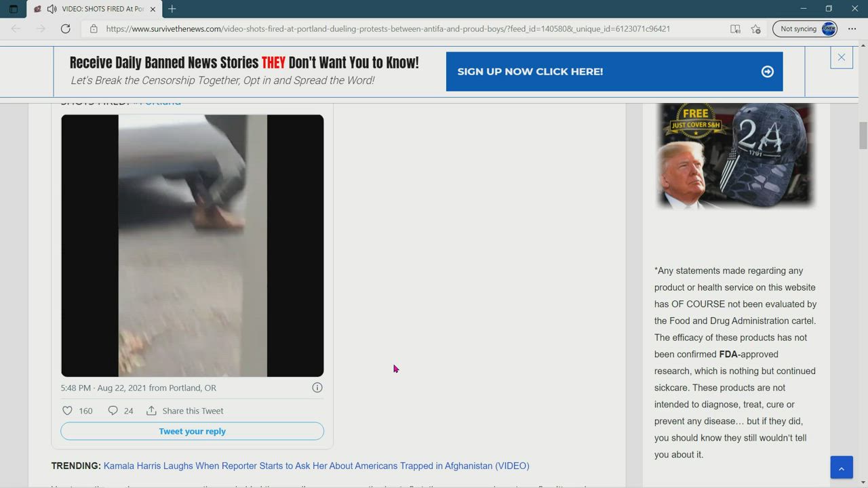The height and width of the screenshot is (488, 868).
Task: Click Share this Tweet
Action: click(x=185, y=411)
